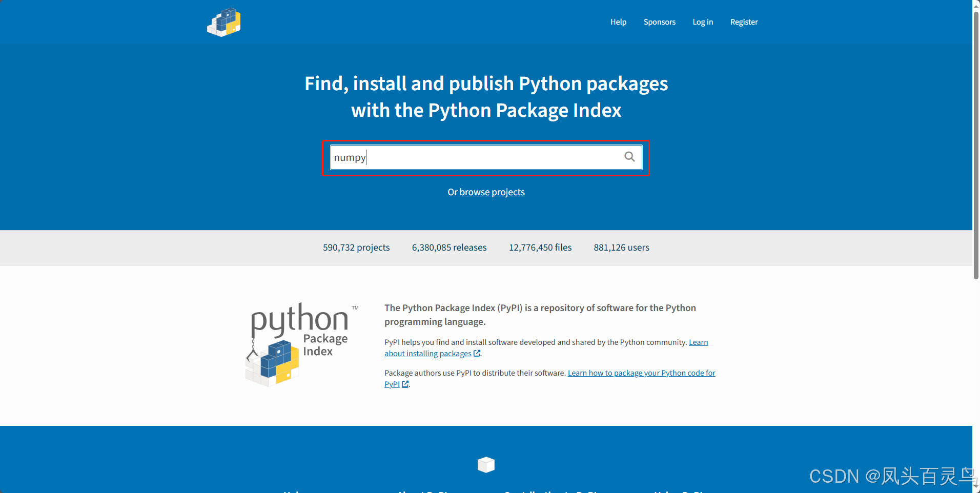Image resolution: width=980 pixels, height=493 pixels.
Task: Click the 881,126 users statistic
Action: 622,248
